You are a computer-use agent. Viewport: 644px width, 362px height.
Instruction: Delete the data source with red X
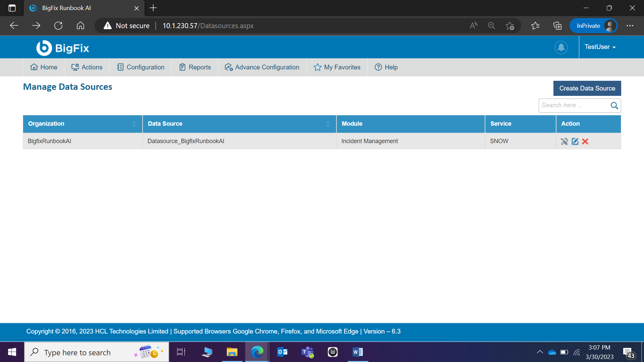pos(585,141)
